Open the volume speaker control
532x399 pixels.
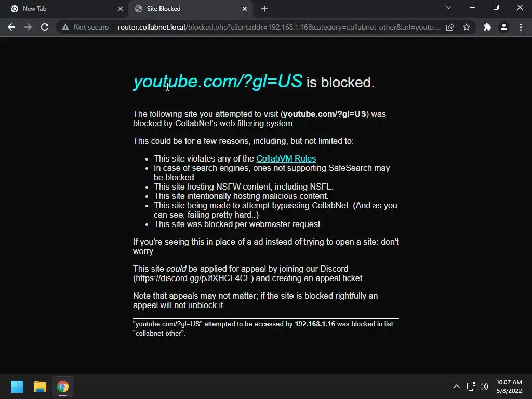pos(484,387)
